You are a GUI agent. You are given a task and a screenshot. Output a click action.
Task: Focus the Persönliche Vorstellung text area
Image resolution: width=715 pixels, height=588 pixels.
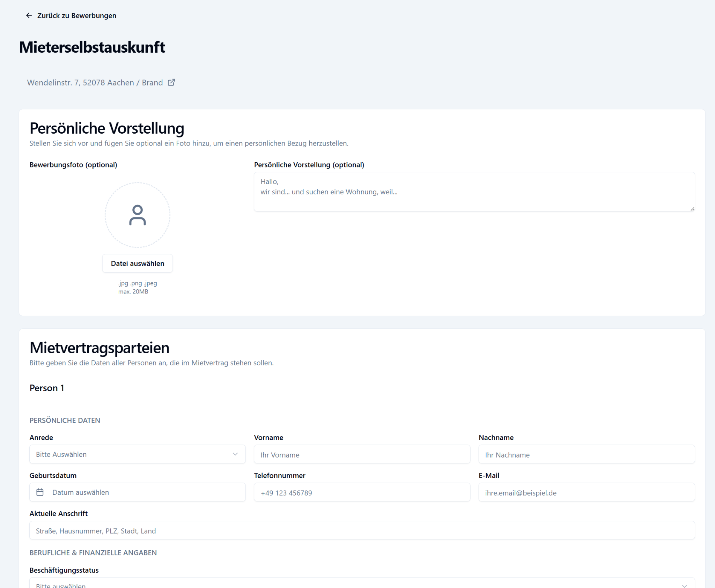474,192
